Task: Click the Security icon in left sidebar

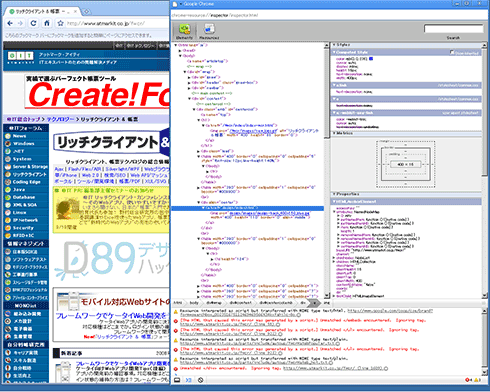Action: 8,228
